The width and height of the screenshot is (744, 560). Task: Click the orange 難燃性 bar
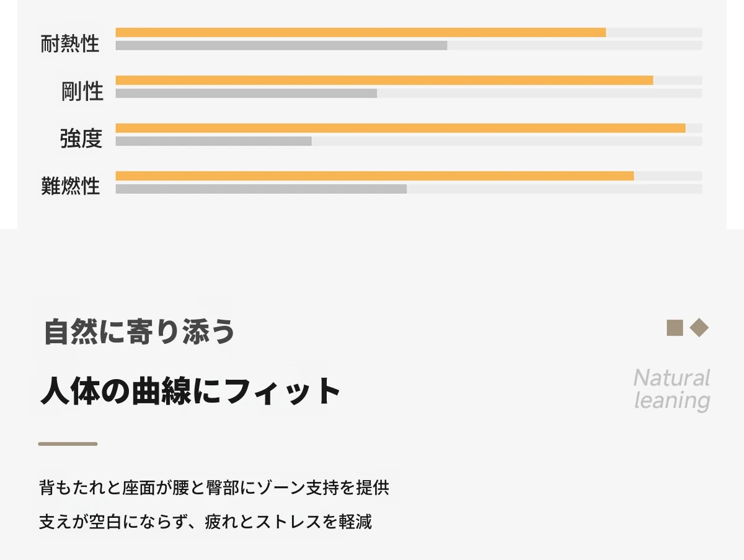click(x=375, y=175)
